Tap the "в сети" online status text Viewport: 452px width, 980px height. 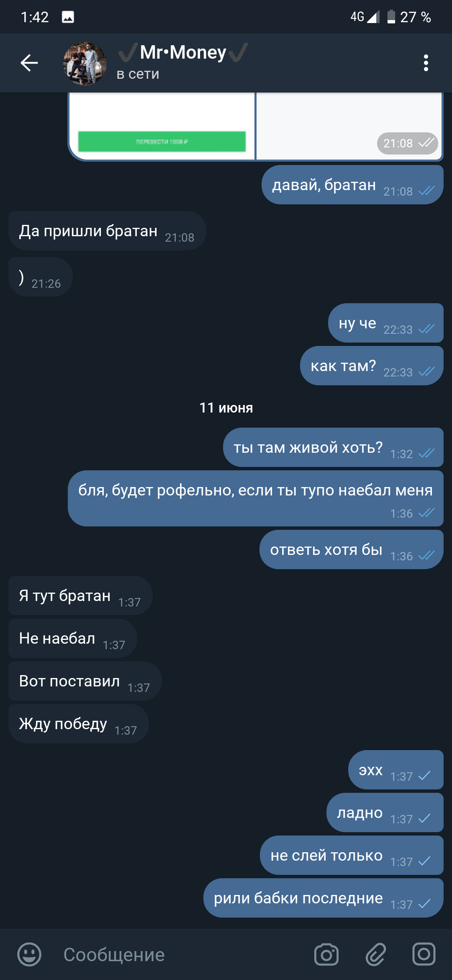tap(138, 74)
